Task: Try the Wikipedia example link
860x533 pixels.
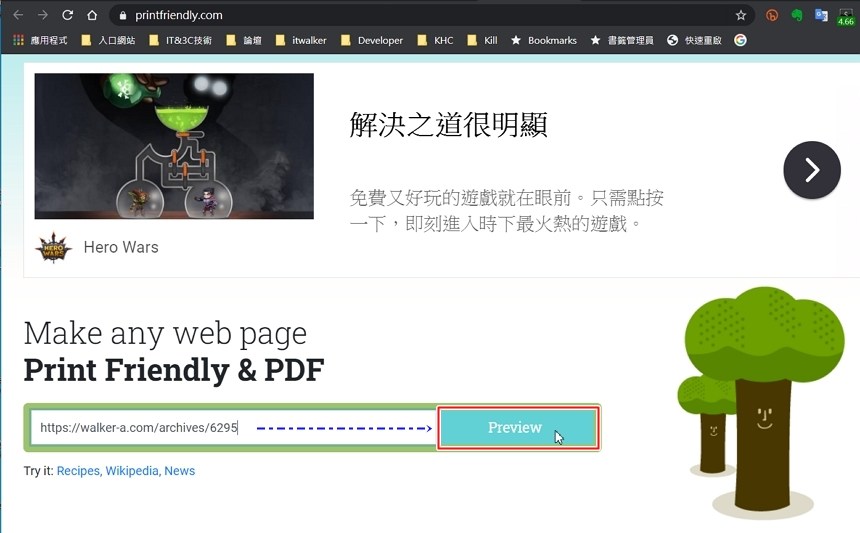Action: (133, 471)
